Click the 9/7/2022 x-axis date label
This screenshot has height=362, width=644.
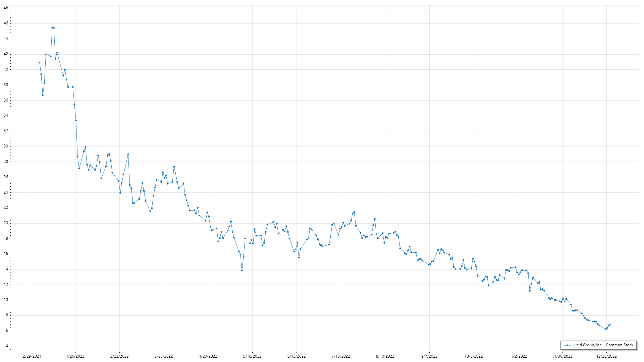(429, 356)
